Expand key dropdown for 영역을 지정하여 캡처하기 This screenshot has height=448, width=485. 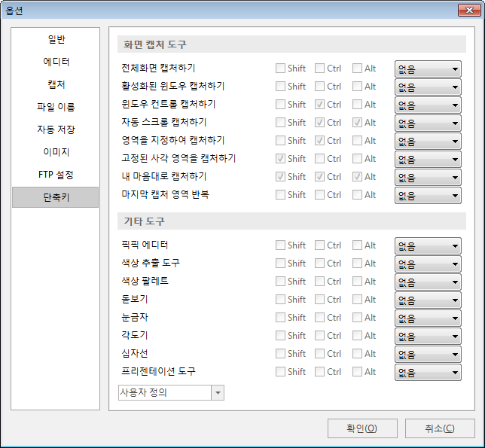point(428,141)
